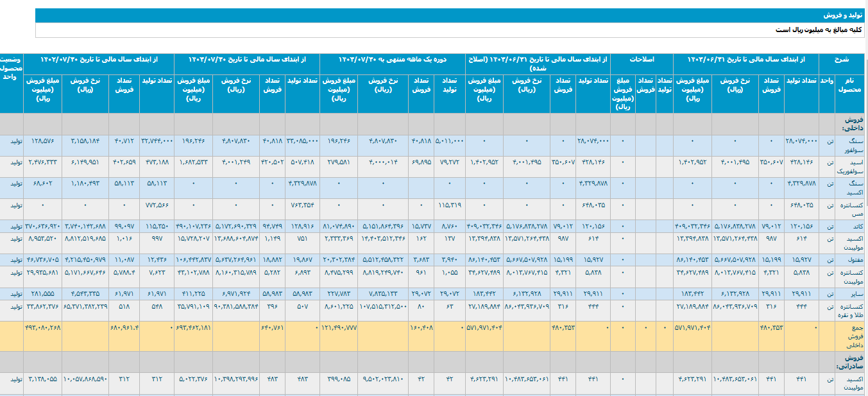Select the 'دوره یک ماهه منتهی به ۱۴۰۳/۰۷/۳۰' header
Viewport: 868px width, 396px height.
393,59
